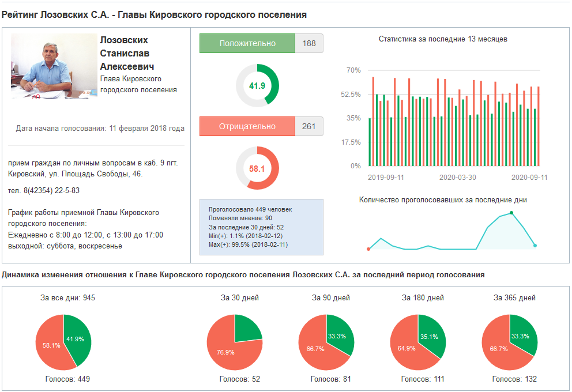Click the teal end point of voters line chart
The width and height of the screenshot is (572, 392).
coord(535,246)
